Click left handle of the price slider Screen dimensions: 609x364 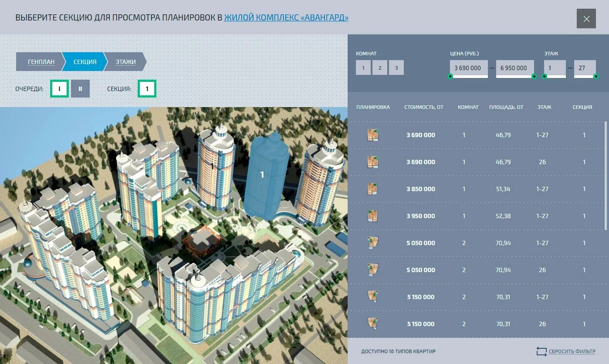[x=450, y=77]
